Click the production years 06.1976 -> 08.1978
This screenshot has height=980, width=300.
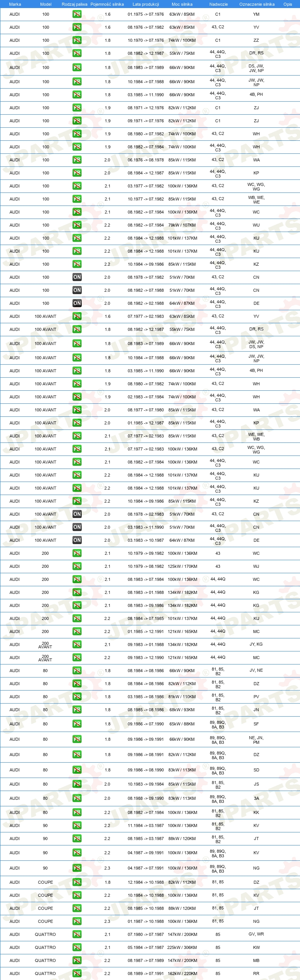click(x=146, y=160)
